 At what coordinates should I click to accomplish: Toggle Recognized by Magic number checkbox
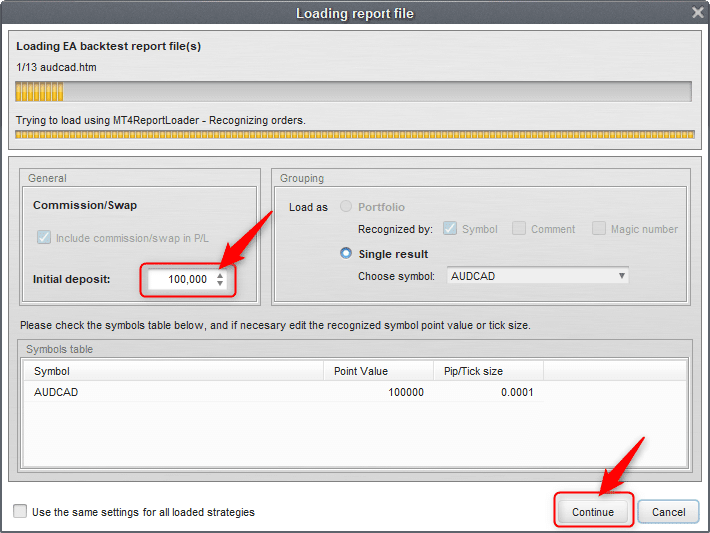(599, 228)
